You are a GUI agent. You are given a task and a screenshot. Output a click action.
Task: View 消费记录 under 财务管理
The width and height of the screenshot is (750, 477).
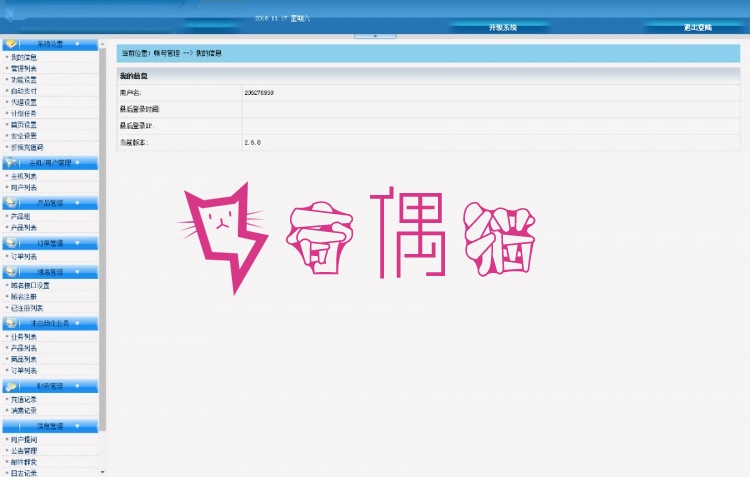[x=24, y=410]
